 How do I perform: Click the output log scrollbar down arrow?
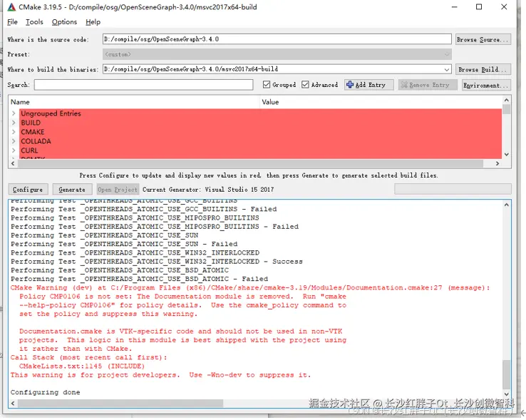click(x=507, y=394)
